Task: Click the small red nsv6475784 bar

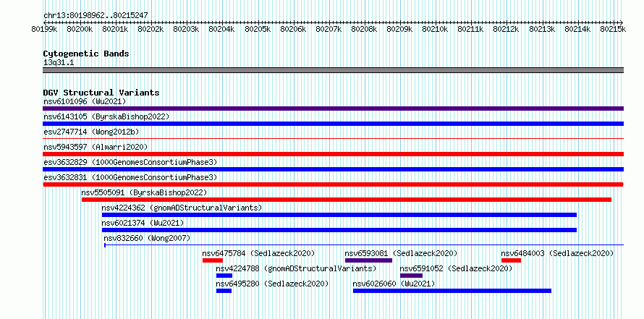Action: tap(212, 260)
